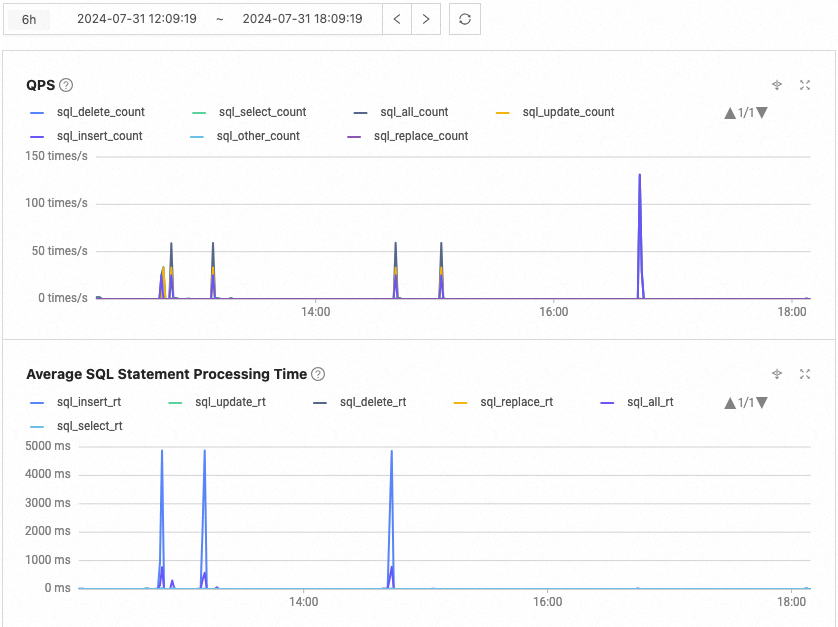Toggle sql_select_count legend series

click(249, 112)
